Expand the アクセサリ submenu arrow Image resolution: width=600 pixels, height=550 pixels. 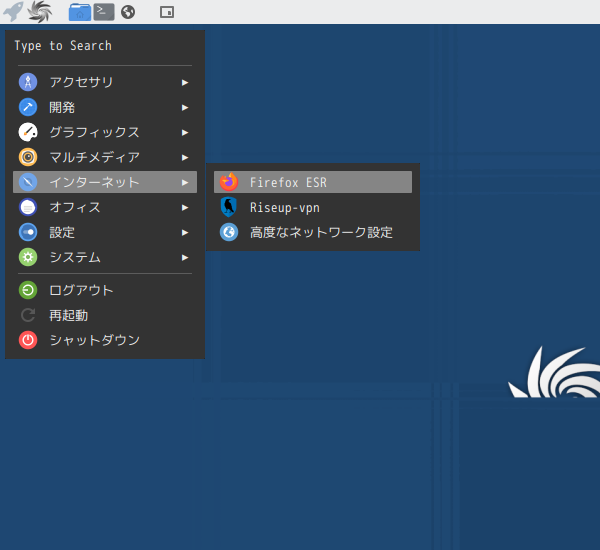[185, 82]
